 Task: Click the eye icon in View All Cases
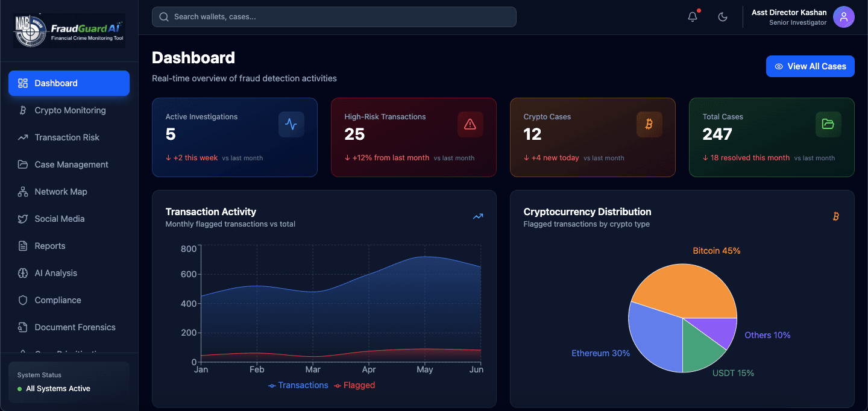click(779, 66)
